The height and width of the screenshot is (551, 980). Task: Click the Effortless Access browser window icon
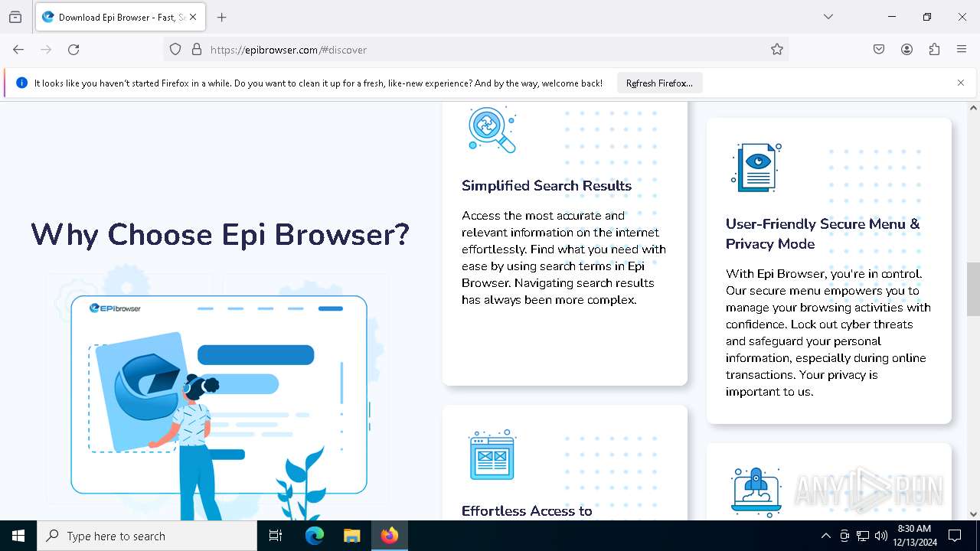pyautogui.click(x=492, y=455)
